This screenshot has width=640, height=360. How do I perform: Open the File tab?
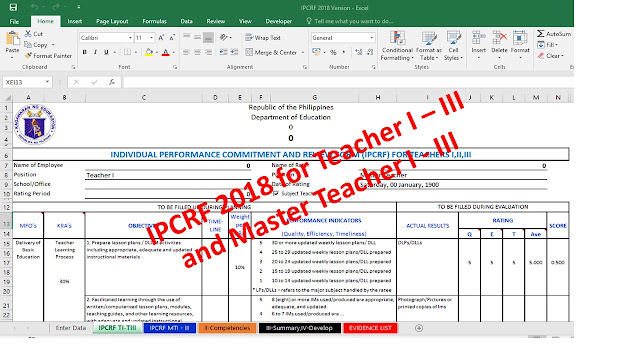pyautogui.click(x=14, y=21)
